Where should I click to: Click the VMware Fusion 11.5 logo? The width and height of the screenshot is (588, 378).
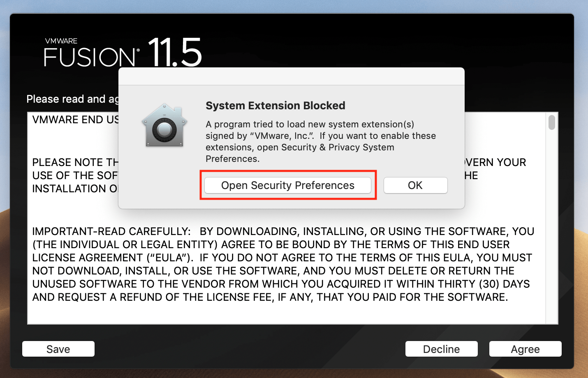tap(123, 53)
